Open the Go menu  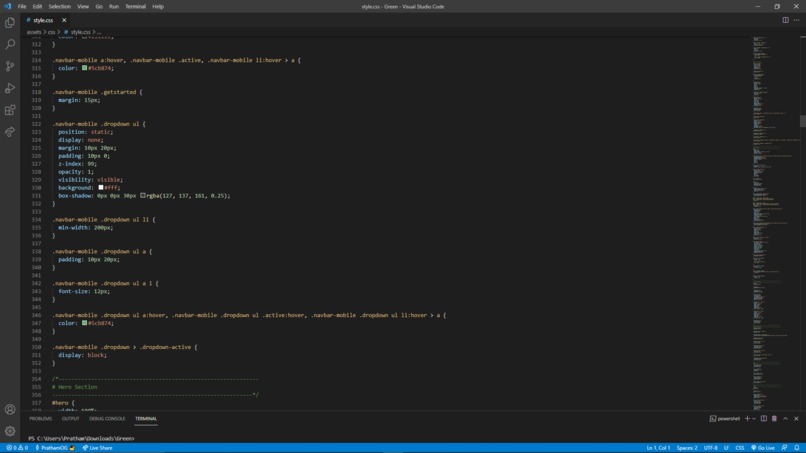pyautogui.click(x=99, y=7)
